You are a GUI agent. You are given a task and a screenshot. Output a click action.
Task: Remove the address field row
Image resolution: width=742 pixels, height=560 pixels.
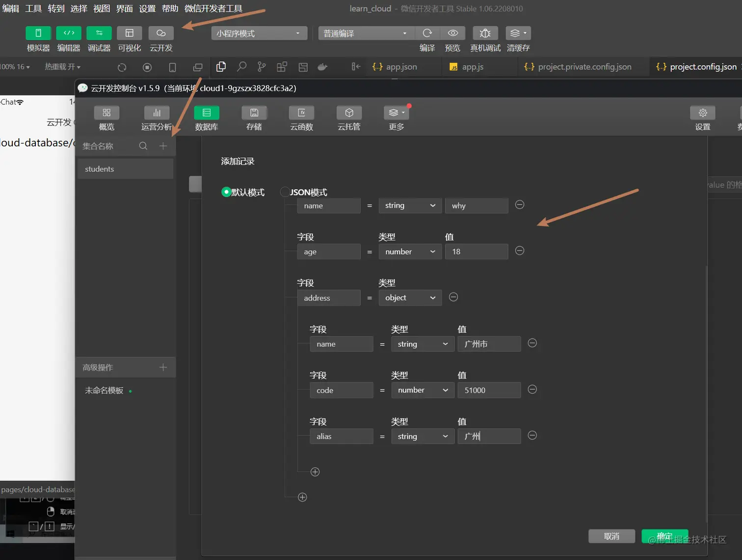pos(453,297)
